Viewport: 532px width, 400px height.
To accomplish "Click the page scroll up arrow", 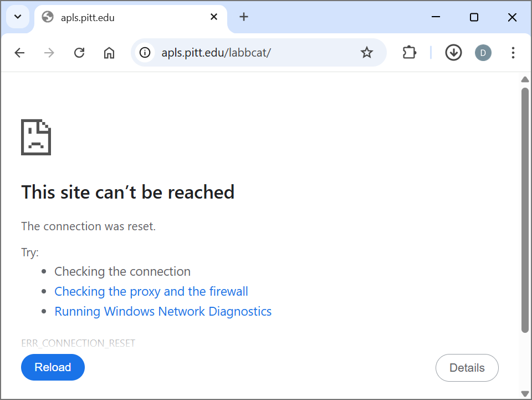I will click(525, 79).
